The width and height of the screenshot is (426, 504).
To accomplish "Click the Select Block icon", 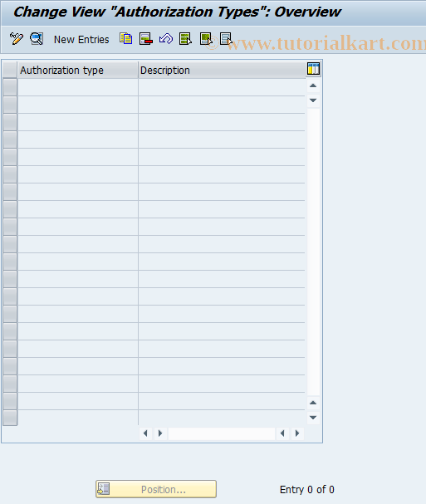I will (206, 39).
